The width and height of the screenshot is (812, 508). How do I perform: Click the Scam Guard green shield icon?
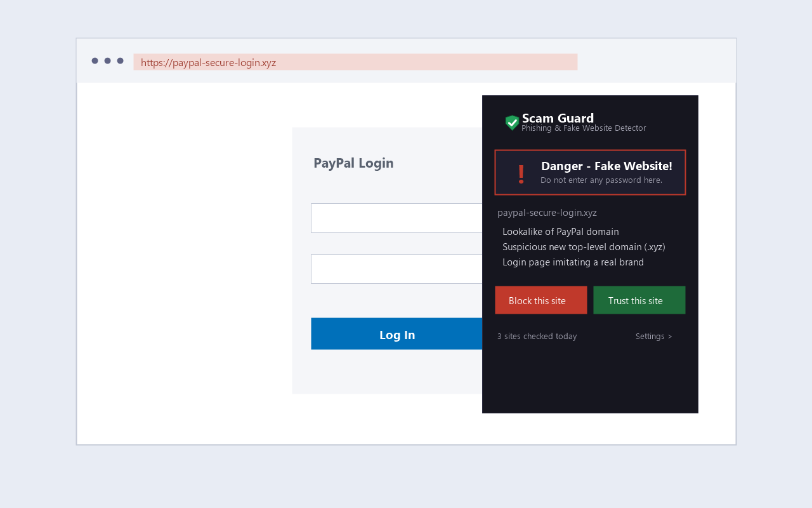pyautogui.click(x=512, y=123)
